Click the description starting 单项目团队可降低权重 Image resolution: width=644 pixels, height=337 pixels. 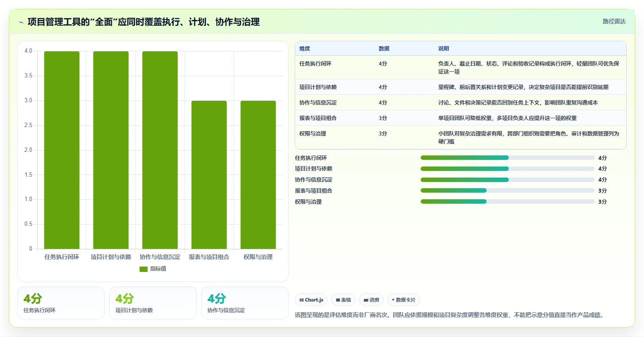click(x=507, y=118)
